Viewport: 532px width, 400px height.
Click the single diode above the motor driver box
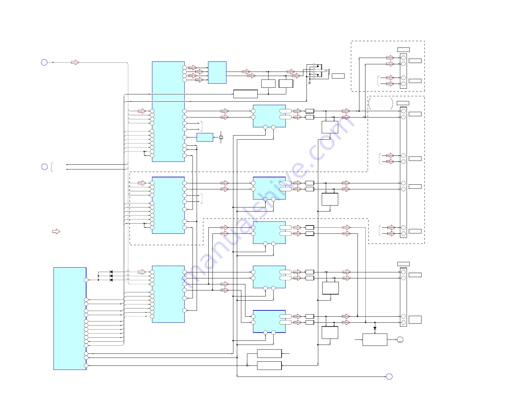click(x=375, y=328)
